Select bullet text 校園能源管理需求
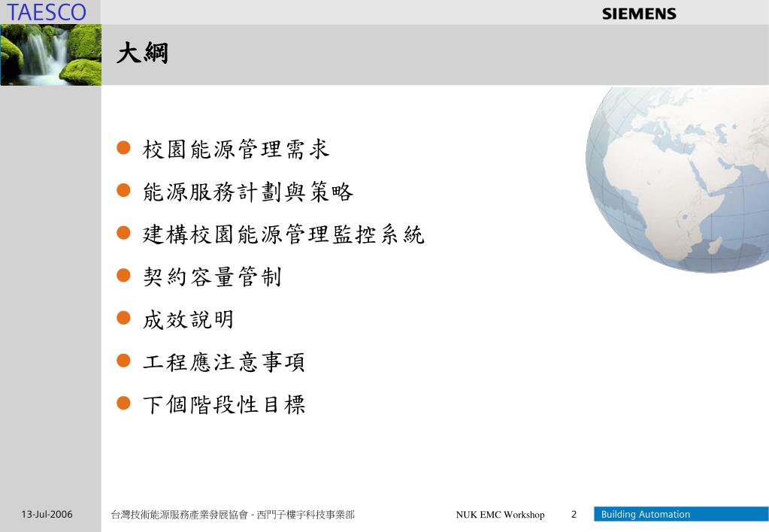This screenshot has width=769, height=532. tap(235, 149)
